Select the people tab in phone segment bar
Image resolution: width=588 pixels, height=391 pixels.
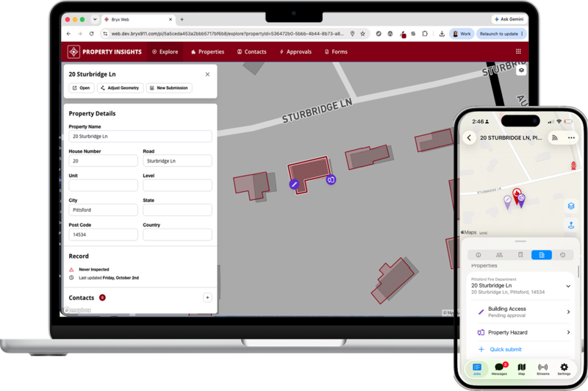pyautogui.click(x=499, y=255)
